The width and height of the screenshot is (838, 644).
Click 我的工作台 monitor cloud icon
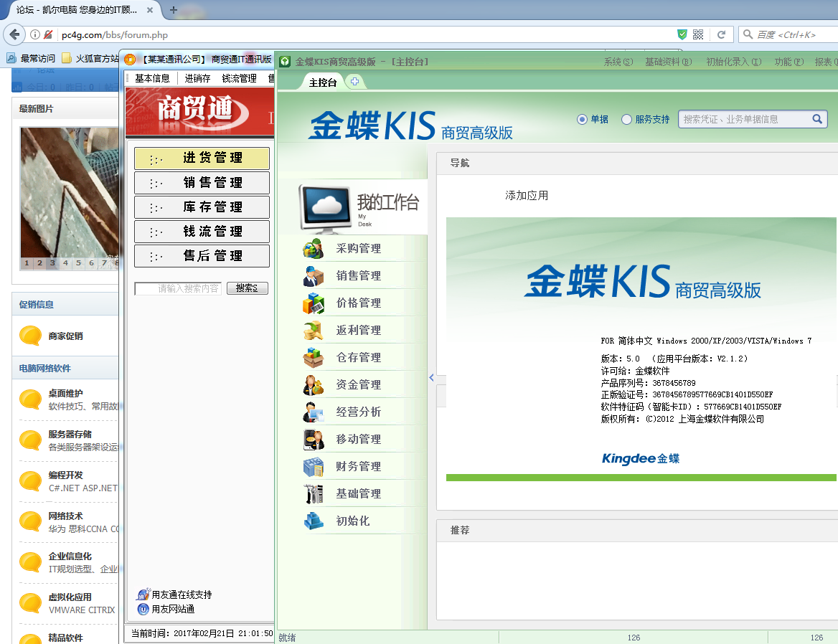click(326, 209)
